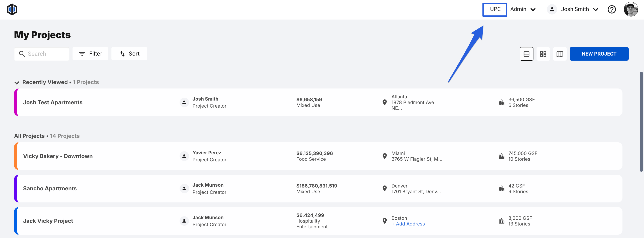This screenshot has height=238, width=644.
Task: Switch to list view layout
Action: [526, 54]
